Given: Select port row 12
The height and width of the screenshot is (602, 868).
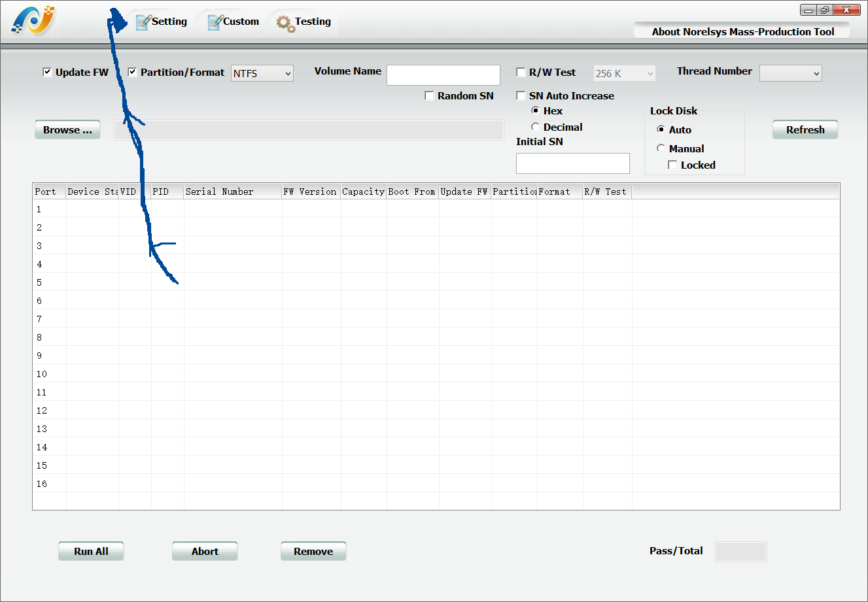Looking at the screenshot, I should coord(436,410).
